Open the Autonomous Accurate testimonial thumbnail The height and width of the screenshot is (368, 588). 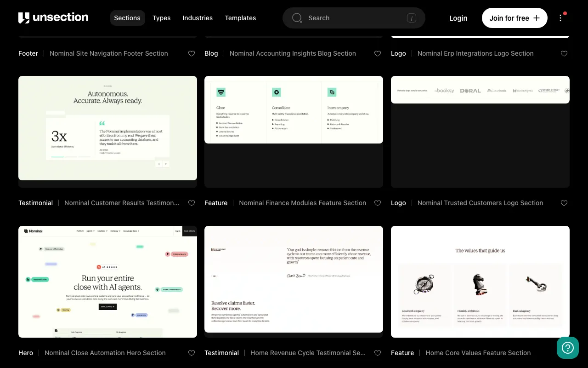107,132
